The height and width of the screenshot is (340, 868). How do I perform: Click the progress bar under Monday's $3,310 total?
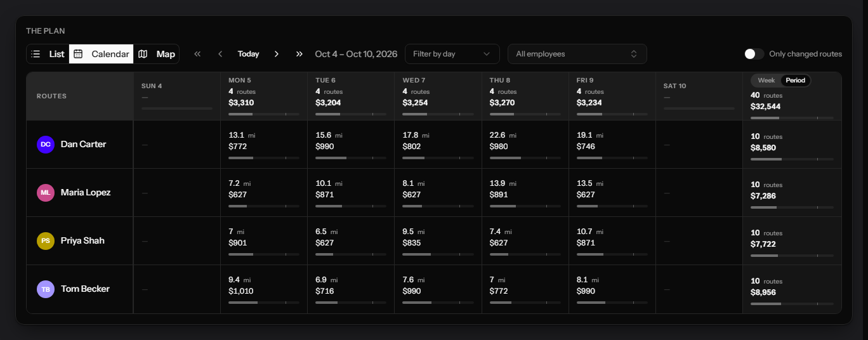[264, 114]
